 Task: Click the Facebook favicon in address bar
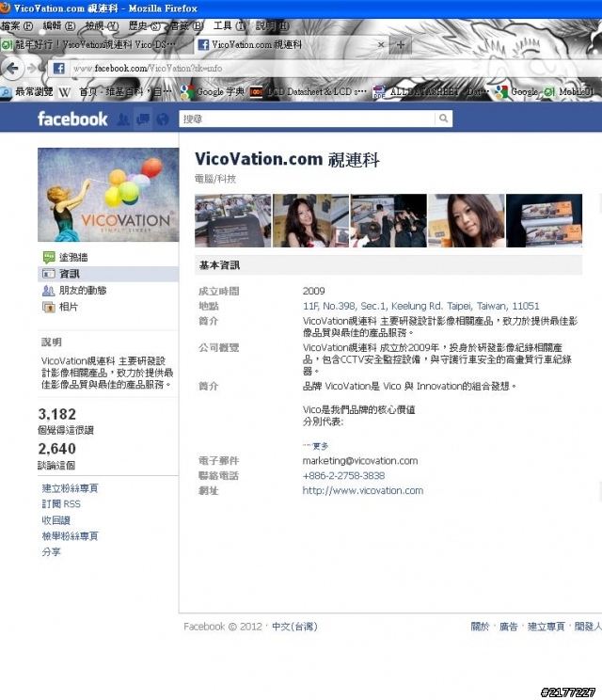tap(59, 69)
